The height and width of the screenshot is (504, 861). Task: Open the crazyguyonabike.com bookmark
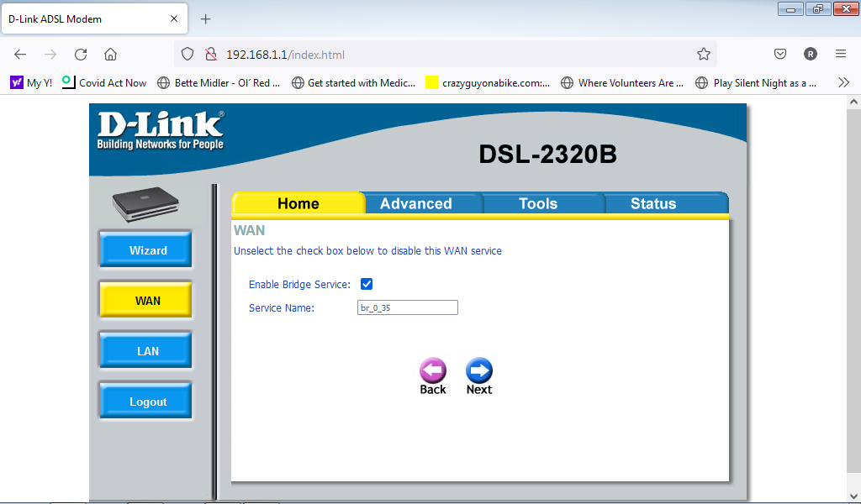click(x=489, y=83)
